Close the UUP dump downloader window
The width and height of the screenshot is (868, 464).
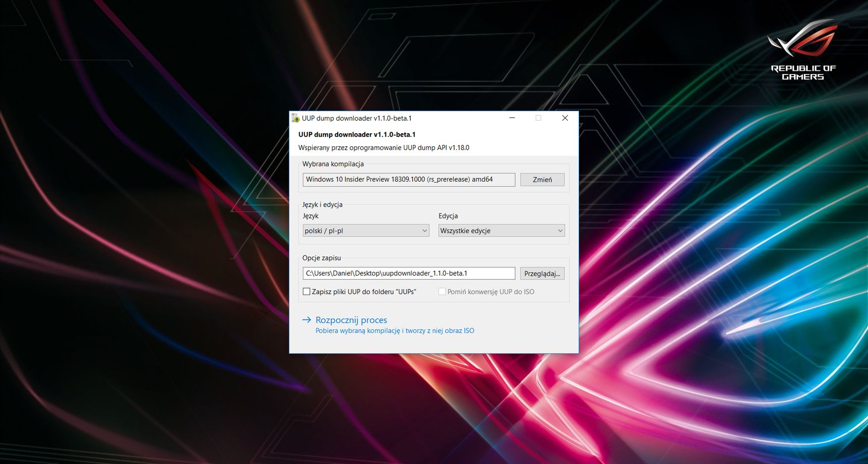coord(565,118)
